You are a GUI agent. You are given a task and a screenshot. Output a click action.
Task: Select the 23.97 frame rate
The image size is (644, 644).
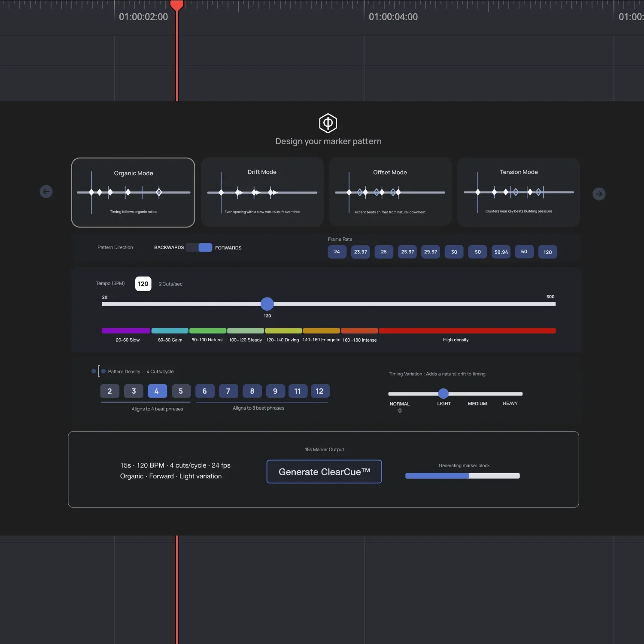[x=360, y=252]
